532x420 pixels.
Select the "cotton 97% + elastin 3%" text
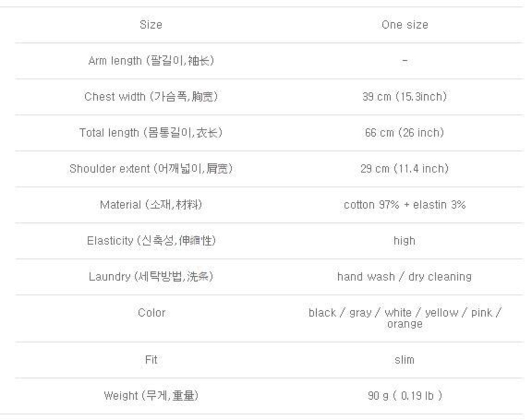point(404,205)
